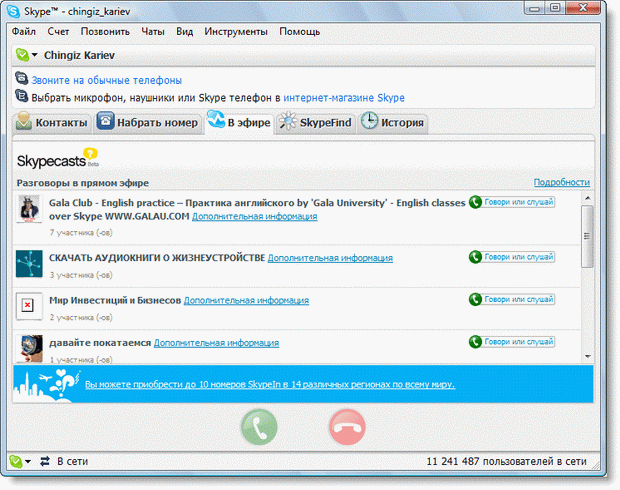The image size is (620, 490).
Task: Click the audiobooks skypecast network thumbnail
Action: [29, 264]
